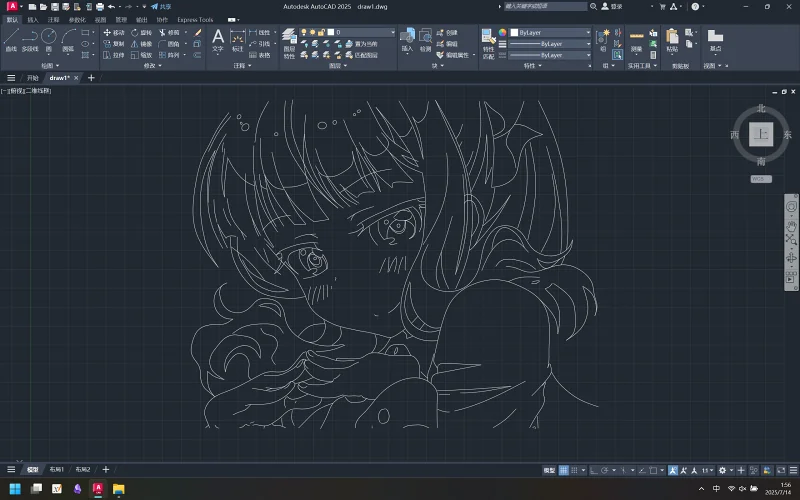Open object color ByLayer dropdown
800x500 pixels.
[x=550, y=33]
